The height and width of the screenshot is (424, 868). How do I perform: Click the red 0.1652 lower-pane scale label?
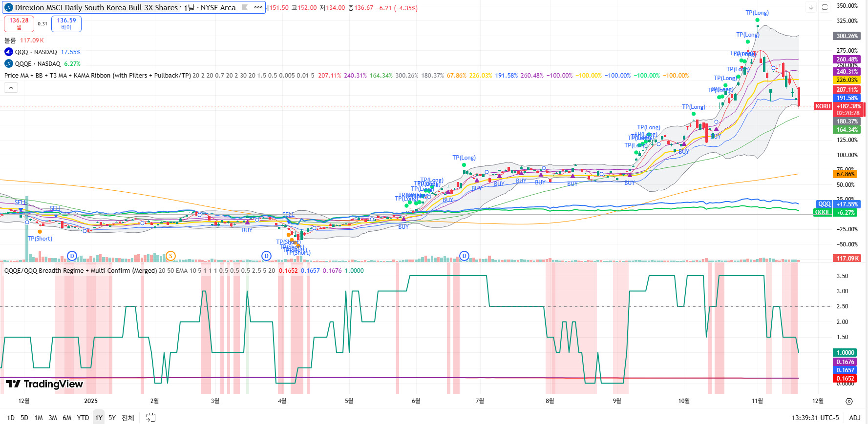coord(846,379)
